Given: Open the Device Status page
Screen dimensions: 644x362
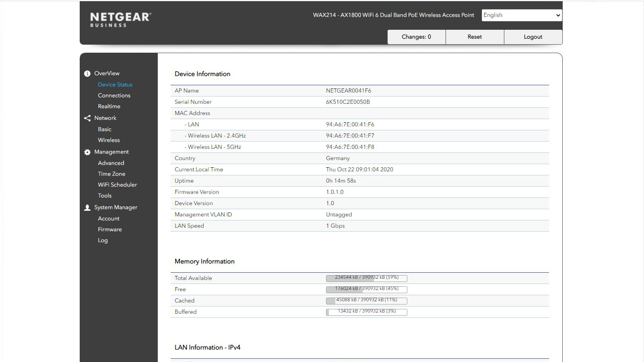Looking at the screenshot, I should tap(115, 85).
